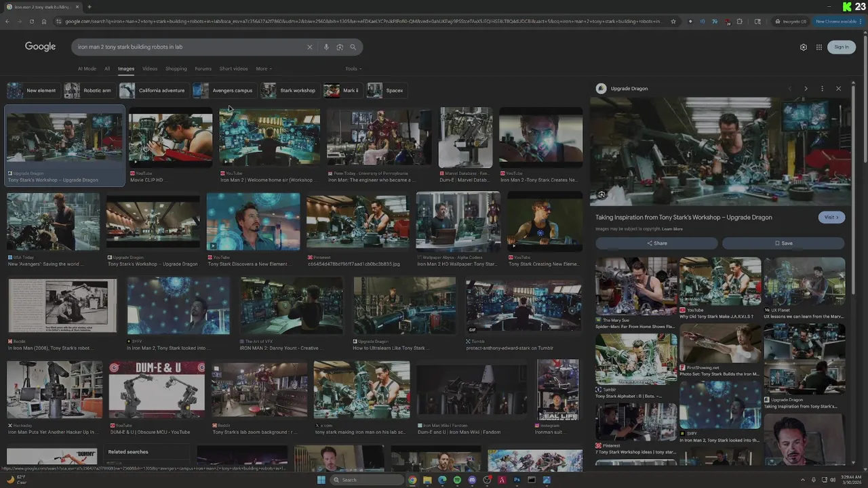The image size is (868, 488).
Task: Launch Photoshop from the taskbar
Action: click(517, 480)
